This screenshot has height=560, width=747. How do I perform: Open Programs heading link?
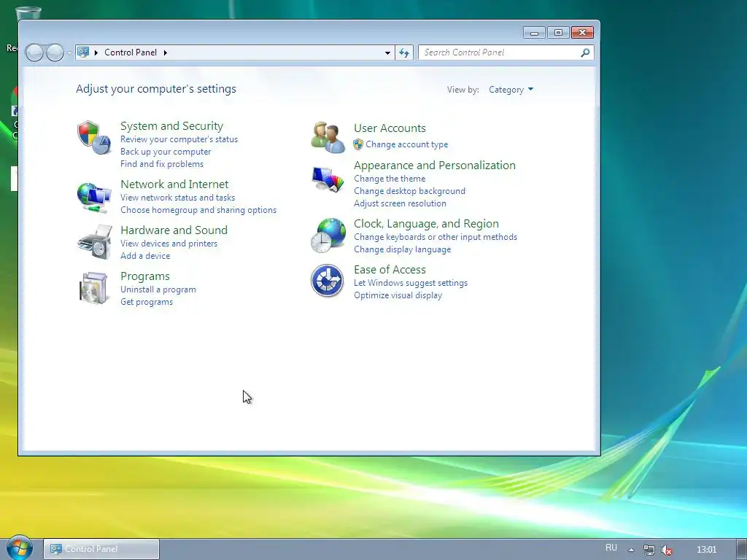coord(145,276)
